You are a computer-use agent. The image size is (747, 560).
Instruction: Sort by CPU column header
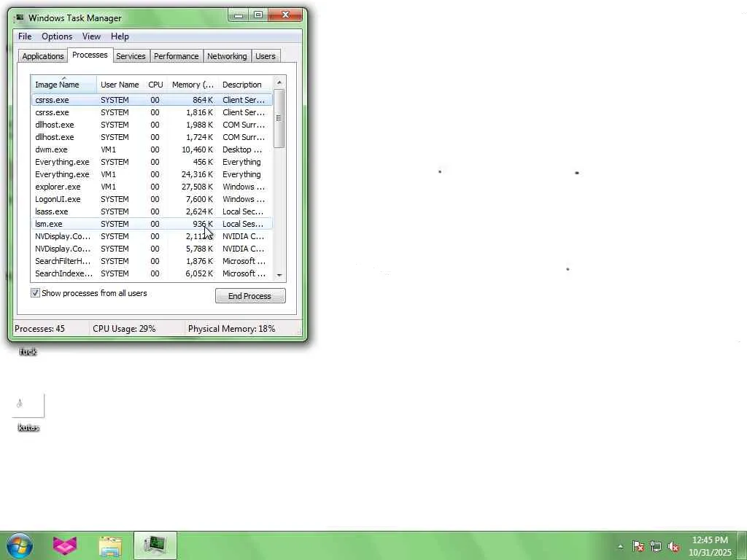click(x=155, y=85)
